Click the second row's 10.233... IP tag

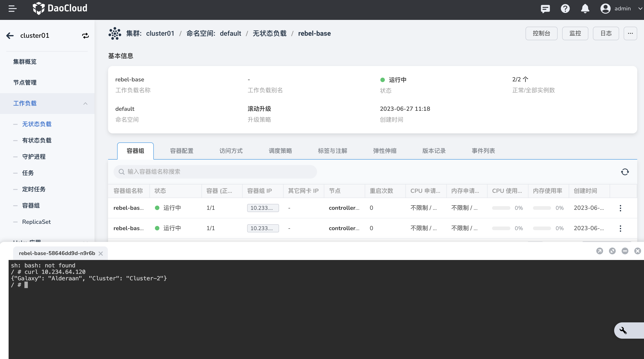[x=263, y=228]
